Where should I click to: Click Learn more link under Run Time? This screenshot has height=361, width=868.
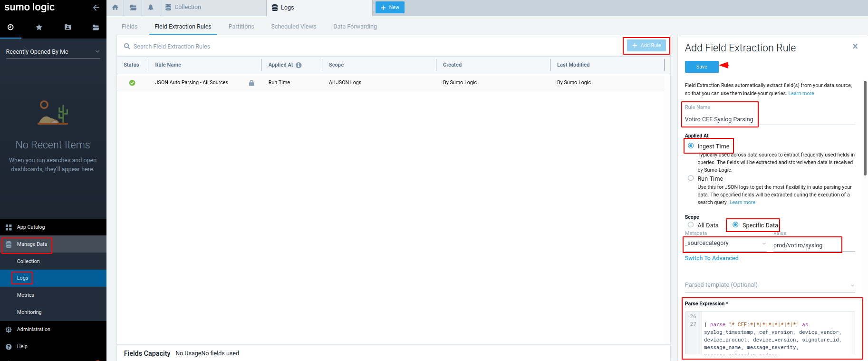(743, 203)
